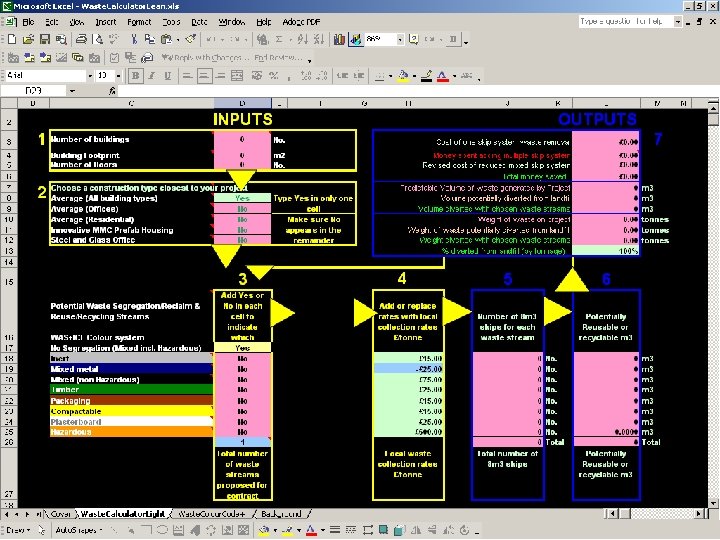720x540 pixels.
Task: Click the Select Objects arrow tool
Action: 41,530
